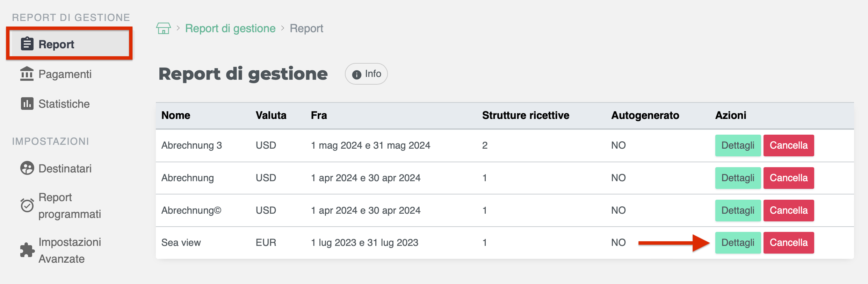Screen dimensions: 868x284
Task: Click the home storefront breadcrumb icon
Action: [x=163, y=28]
